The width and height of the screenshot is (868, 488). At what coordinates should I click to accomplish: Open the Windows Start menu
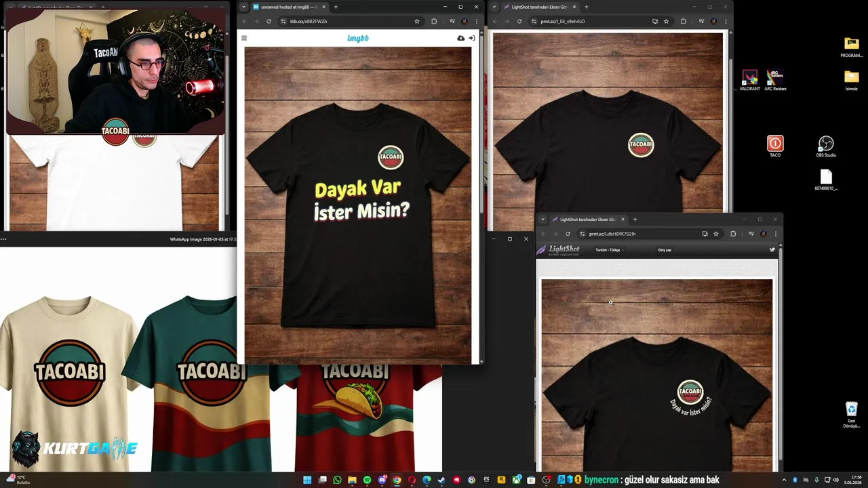point(307,480)
